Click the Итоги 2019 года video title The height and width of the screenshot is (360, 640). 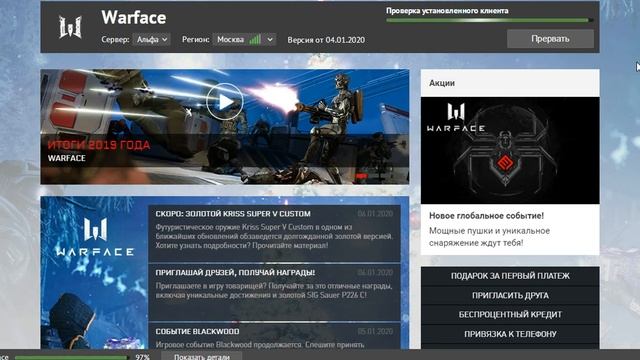[99, 145]
